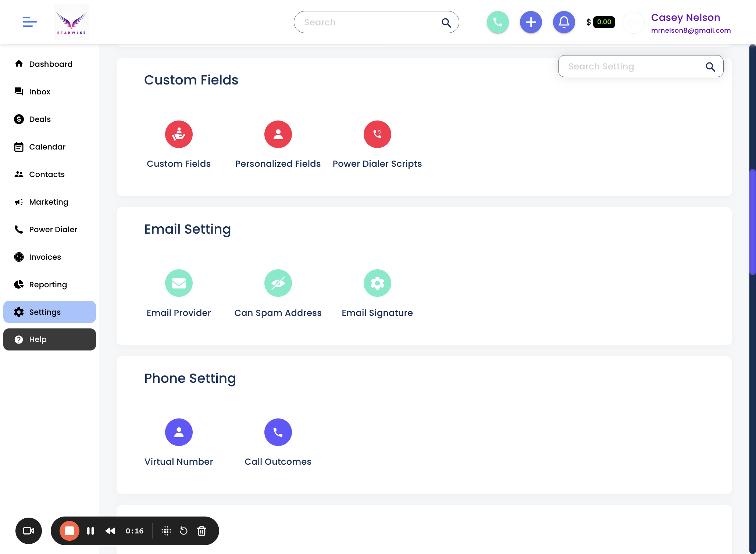Open the Email Signature gear icon
The width and height of the screenshot is (756, 554).
(x=377, y=283)
